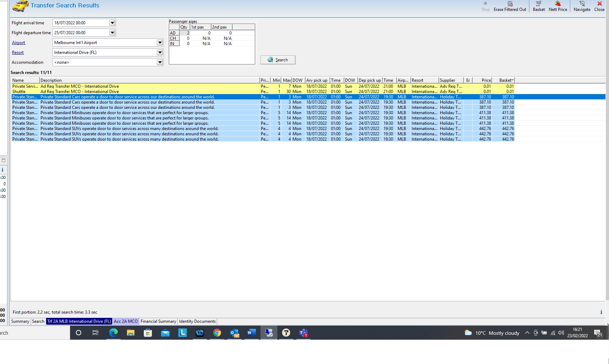Expand the Airport dropdown list

click(160, 43)
